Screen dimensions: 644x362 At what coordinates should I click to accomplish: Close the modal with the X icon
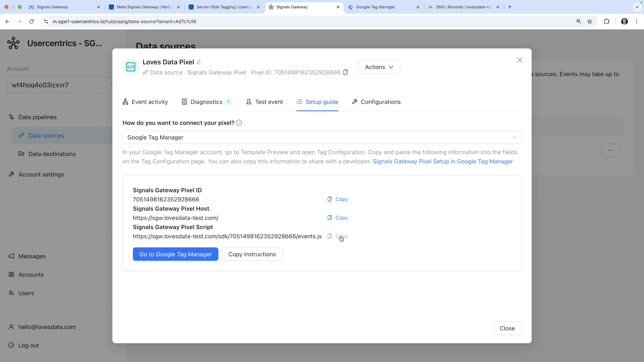520,60
